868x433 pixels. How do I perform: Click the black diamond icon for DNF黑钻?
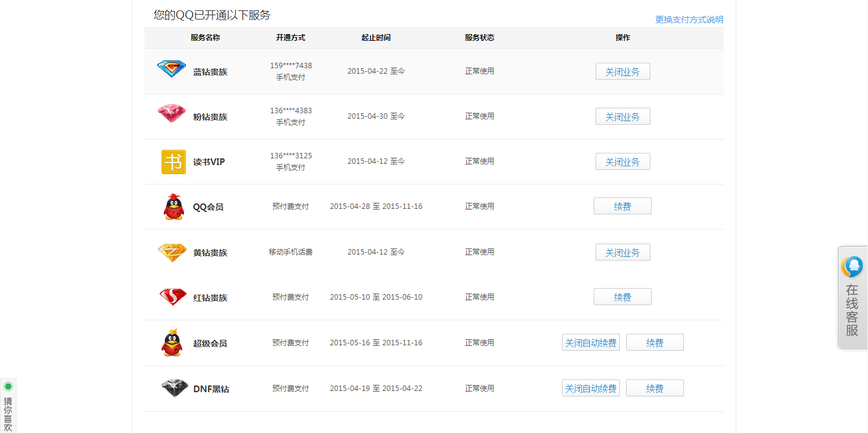click(174, 388)
